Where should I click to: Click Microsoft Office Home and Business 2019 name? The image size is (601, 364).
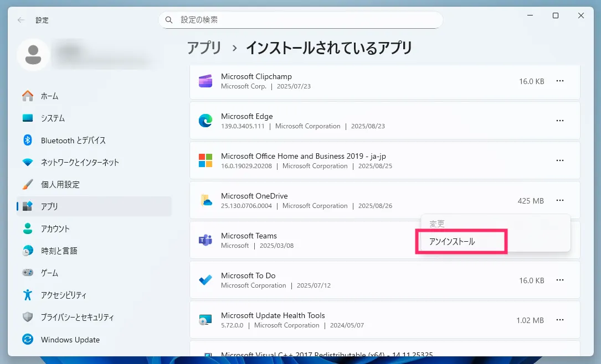click(x=304, y=156)
